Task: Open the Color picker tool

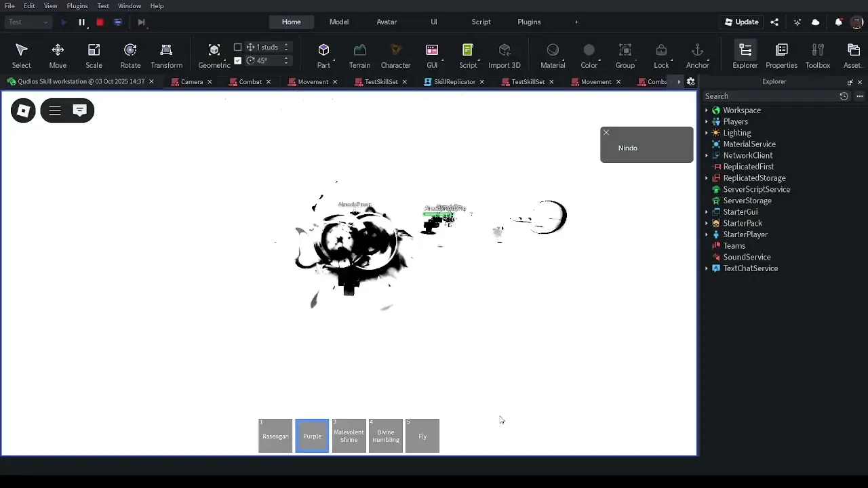Action: 589,56
